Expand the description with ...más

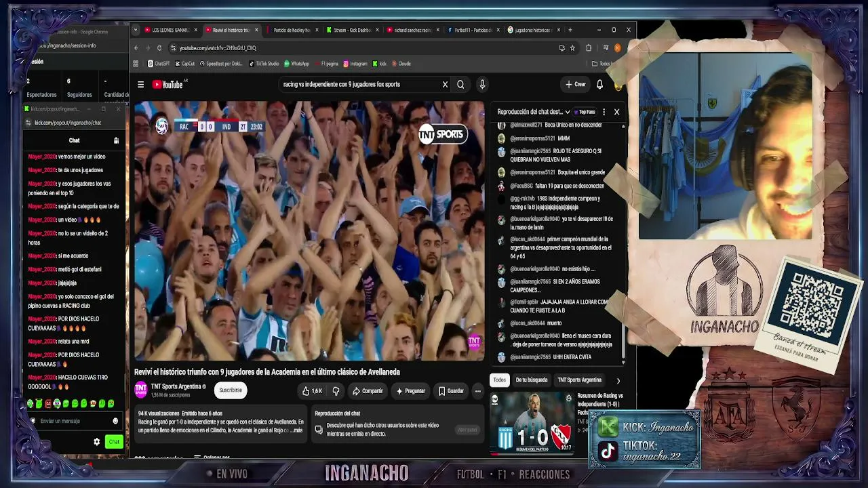click(x=296, y=430)
